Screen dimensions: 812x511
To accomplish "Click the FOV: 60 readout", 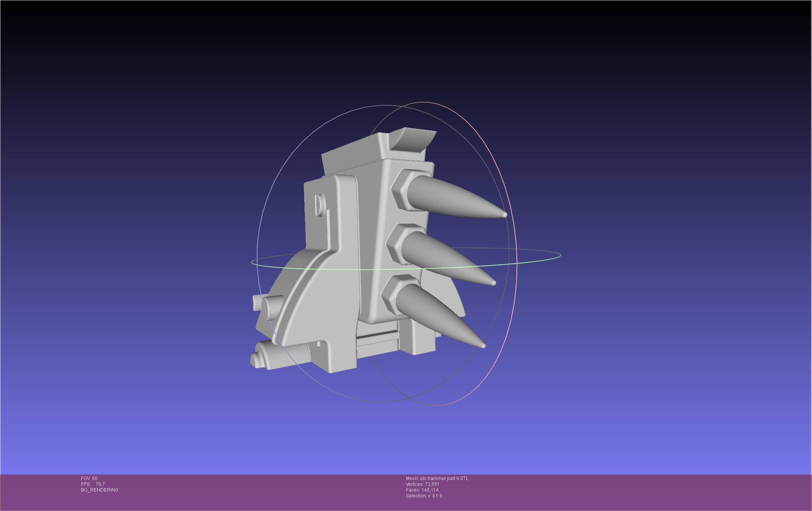I will coord(89,478).
